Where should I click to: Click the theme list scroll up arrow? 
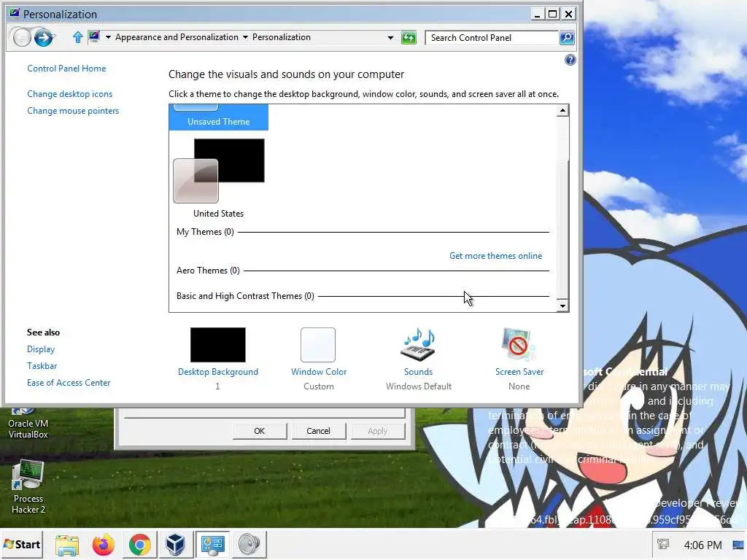pyautogui.click(x=562, y=111)
